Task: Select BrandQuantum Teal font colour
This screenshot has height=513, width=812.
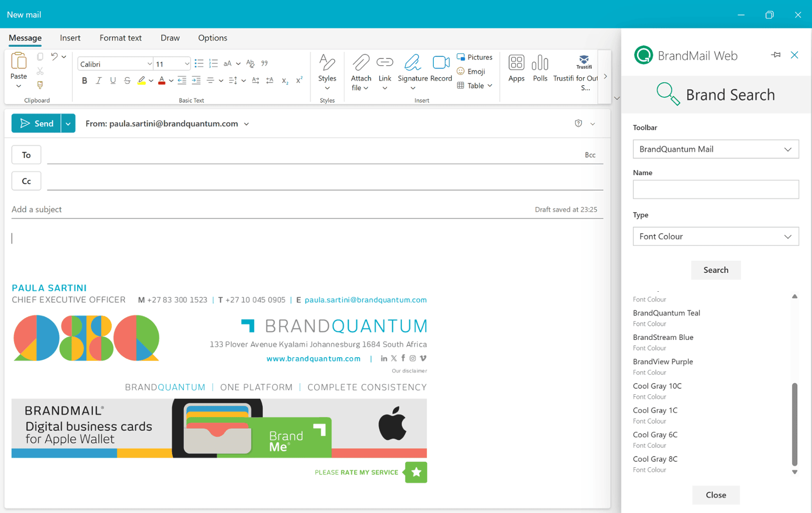Action: tap(666, 313)
